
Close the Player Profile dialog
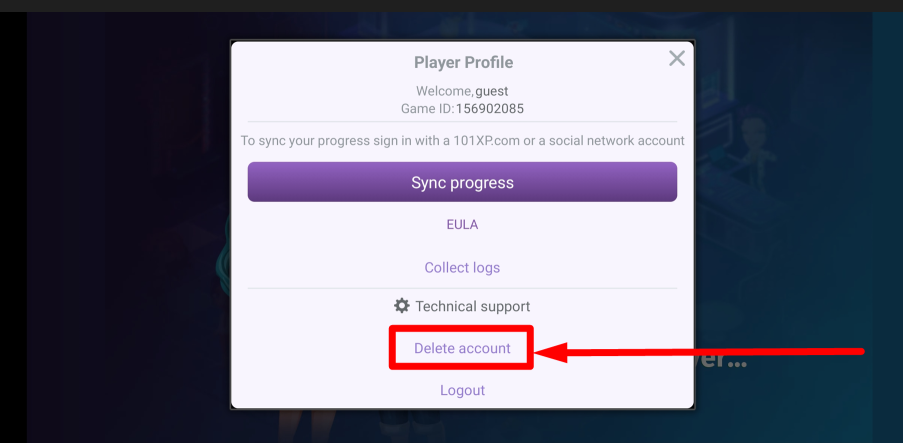[677, 59]
